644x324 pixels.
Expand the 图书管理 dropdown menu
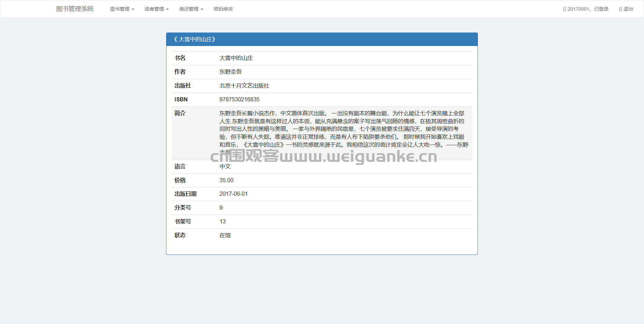point(122,9)
